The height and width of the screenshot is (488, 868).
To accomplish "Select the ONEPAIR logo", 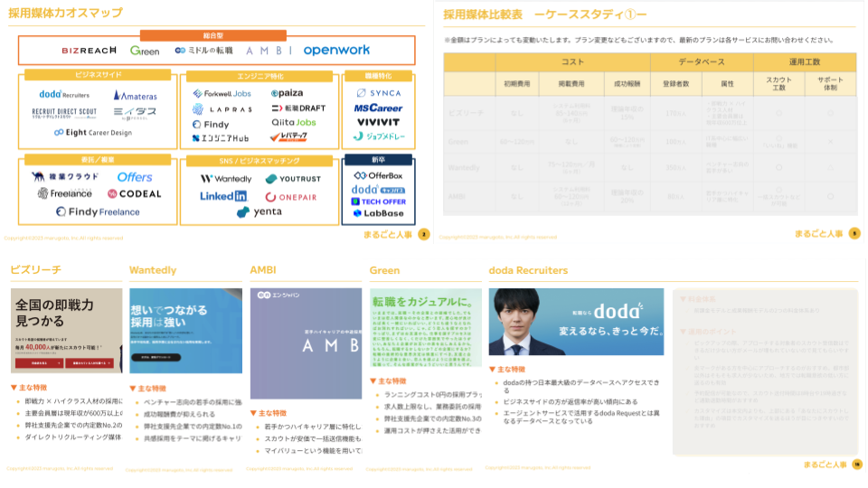I will [290, 197].
